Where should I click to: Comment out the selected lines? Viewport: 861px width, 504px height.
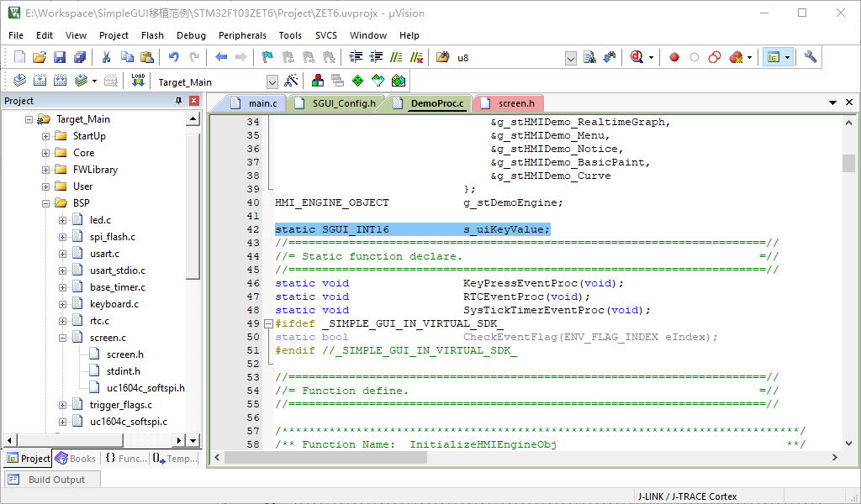point(396,57)
